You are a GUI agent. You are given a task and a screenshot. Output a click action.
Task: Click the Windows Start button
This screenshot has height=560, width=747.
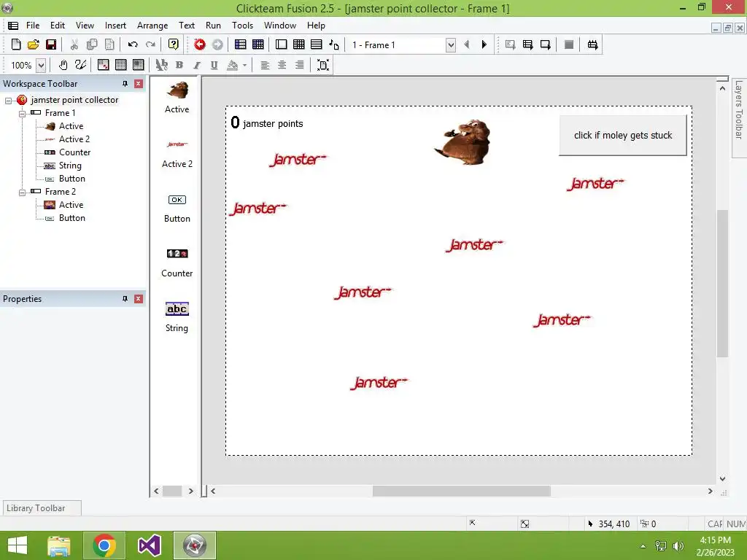[18, 545]
